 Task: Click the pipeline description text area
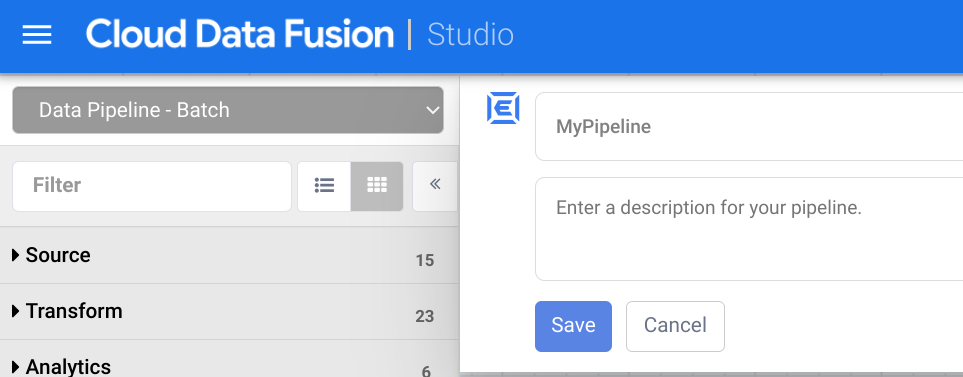tap(749, 229)
